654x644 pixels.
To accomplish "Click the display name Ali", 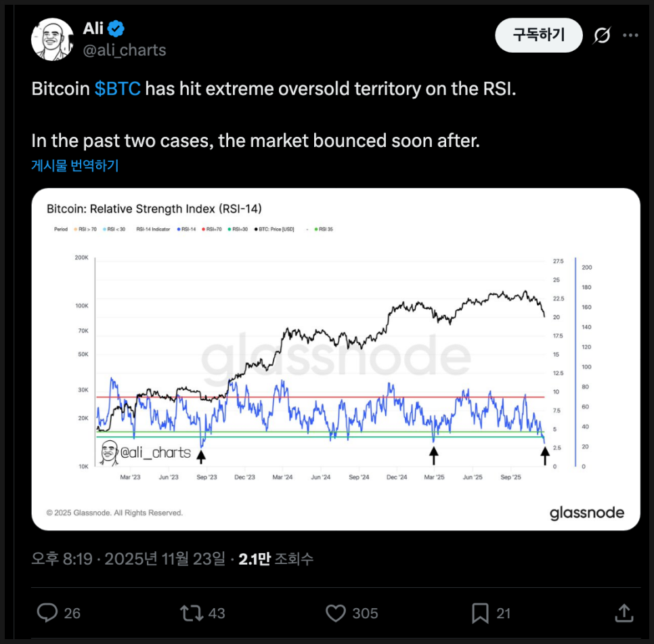I will click(93, 28).
